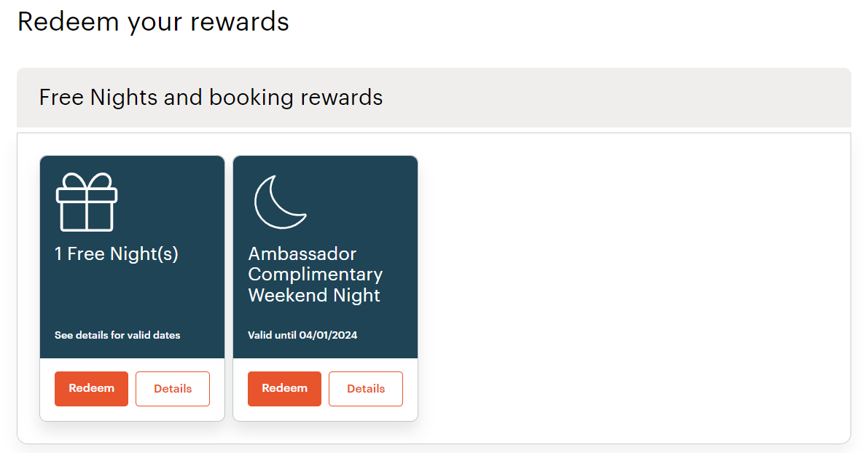Select the "1 Free Night(s)" card title
Viewport: 868px width, 453px height.
point(117,254)
